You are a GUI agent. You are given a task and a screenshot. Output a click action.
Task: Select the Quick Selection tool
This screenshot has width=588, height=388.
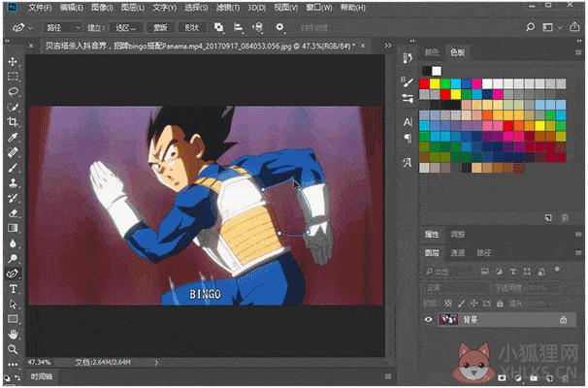pos(13,107)
